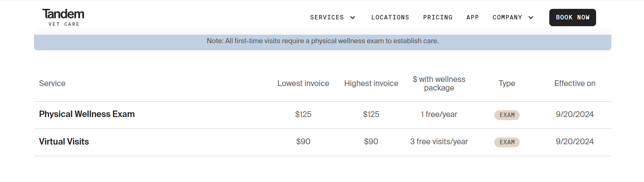Click the '1 free/year' package cell

[439, 115]
